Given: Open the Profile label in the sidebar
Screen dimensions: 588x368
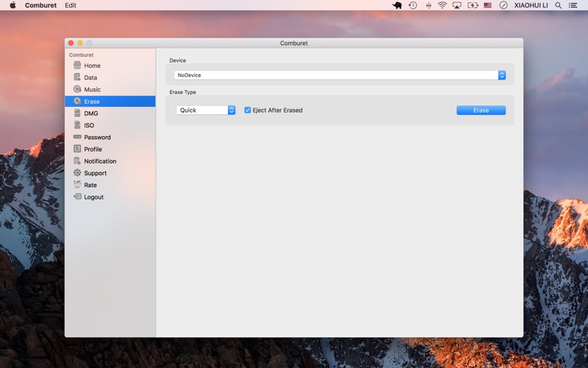Looking at the screenshot, I should (93, 149).
